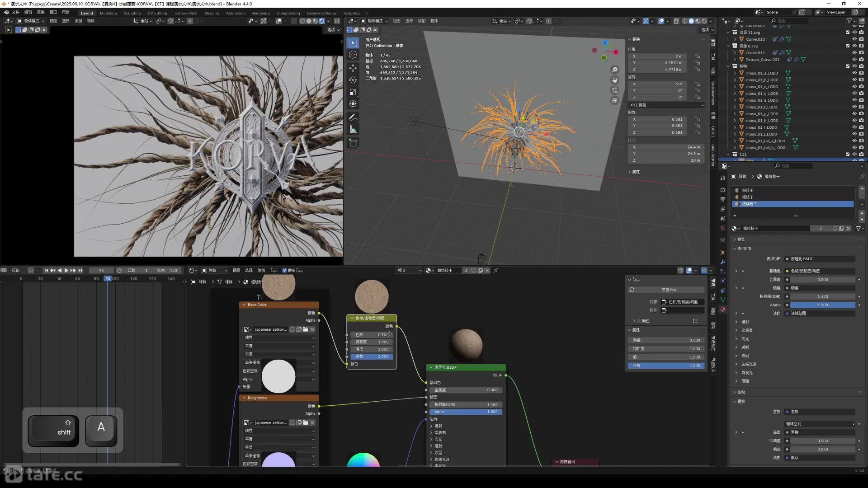Click the 重置节点 button
868x488 pixels.
click(666, 290)
